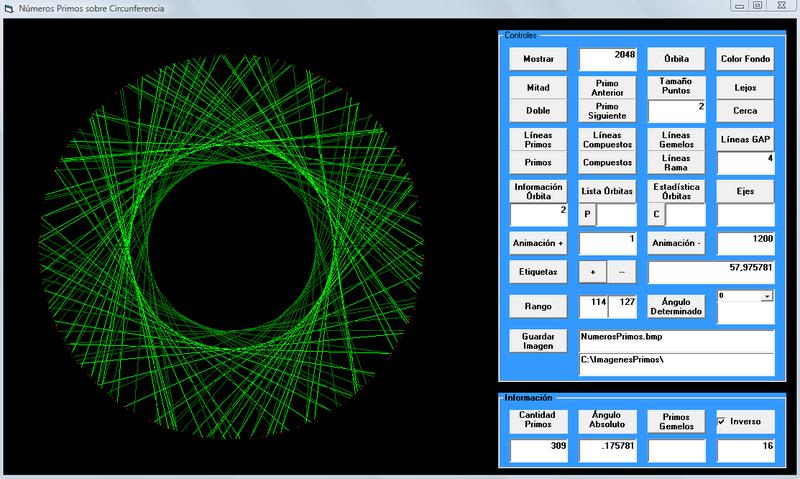Start Animación + button

click(x=538, y=243)
